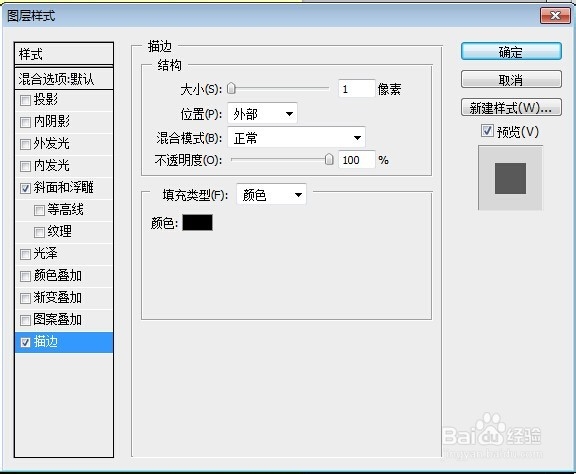This screenshot has width=576, height=474.
Task: Select the highlighted 描边 row
Action: tap(64, 342)
